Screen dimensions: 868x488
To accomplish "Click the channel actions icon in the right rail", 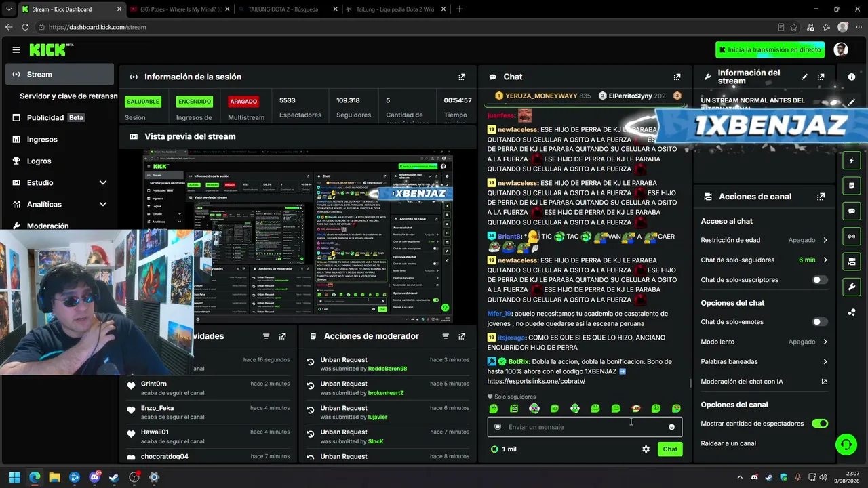I will (852, 261).
